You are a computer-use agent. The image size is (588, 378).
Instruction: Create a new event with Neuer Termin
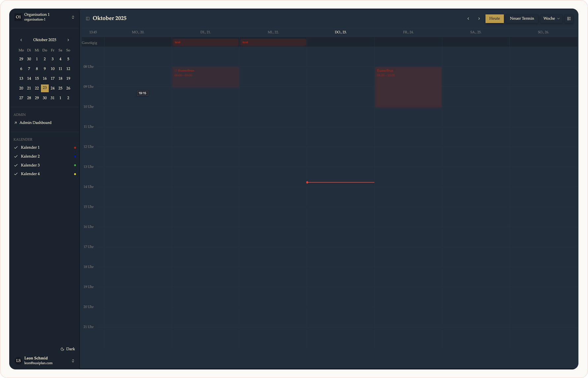[521, 18]
